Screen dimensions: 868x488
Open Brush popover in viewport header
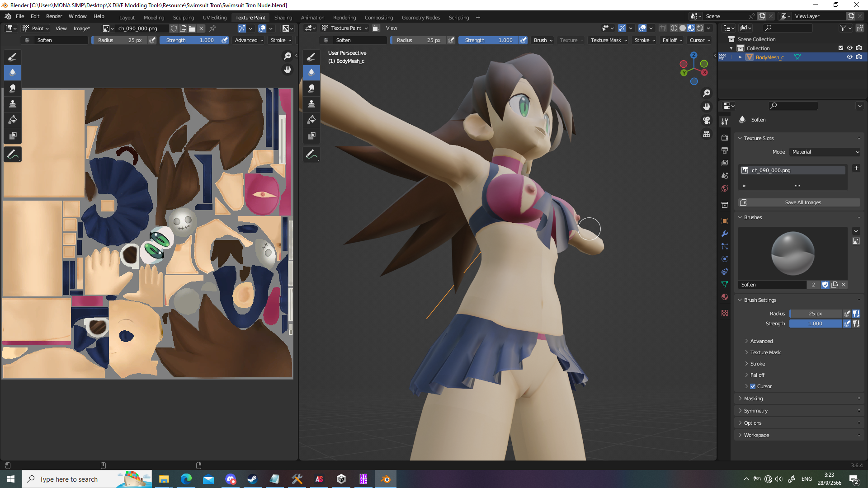[x=543, y=40]
